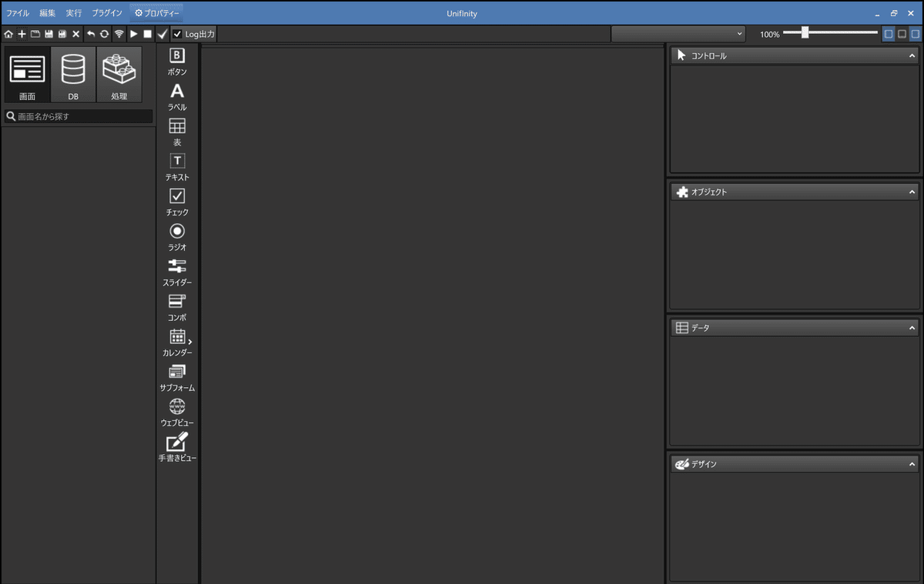Select the チェック checkbox control tool
924x584 pixels.
pos(177,202)
